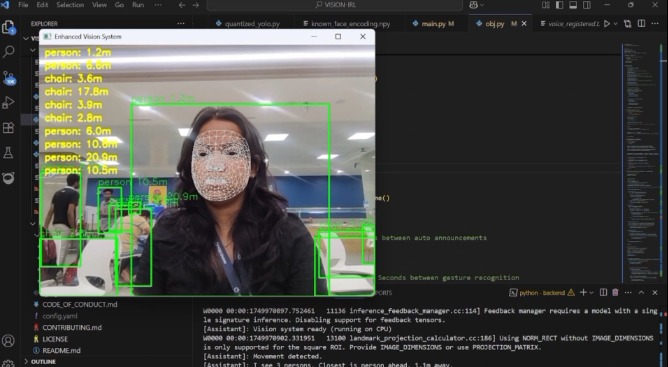This screenshot has width=668, height=367.
Task: Toggle the bottom Panel visibility
Action: [573, 5]
